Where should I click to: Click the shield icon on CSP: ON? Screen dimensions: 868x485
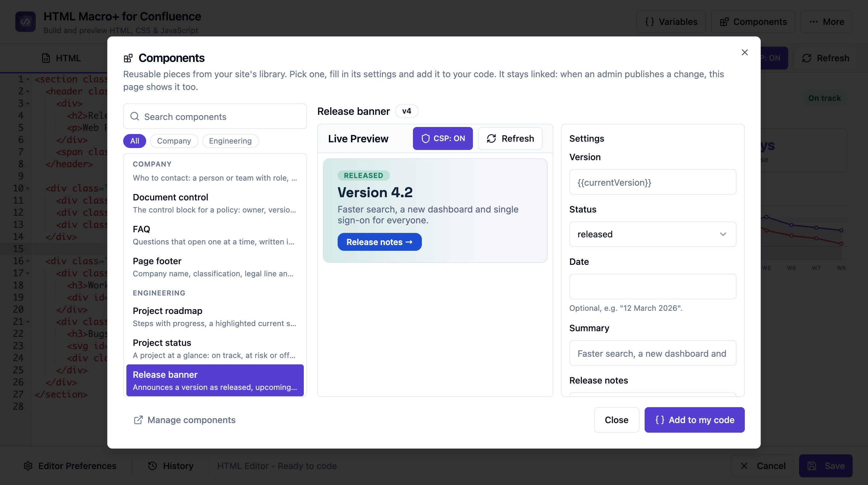425,138
